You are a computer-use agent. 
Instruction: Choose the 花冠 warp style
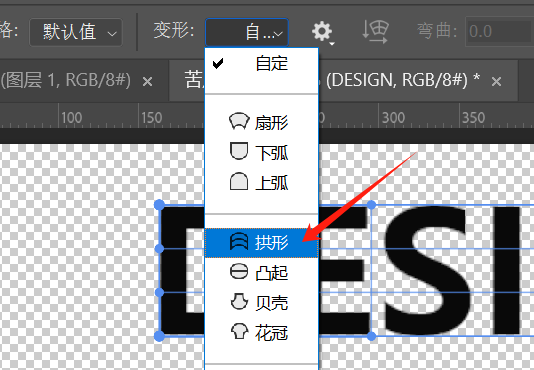coord(262,333)
